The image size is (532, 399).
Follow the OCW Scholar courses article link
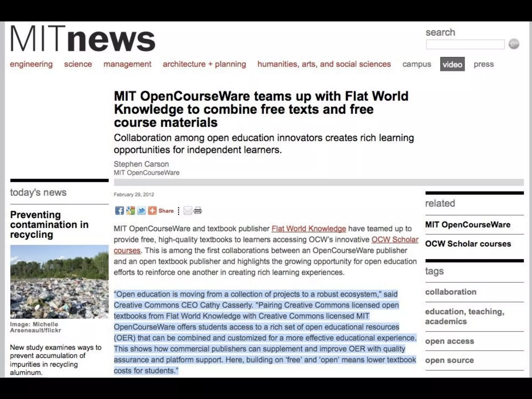(395, 240)
